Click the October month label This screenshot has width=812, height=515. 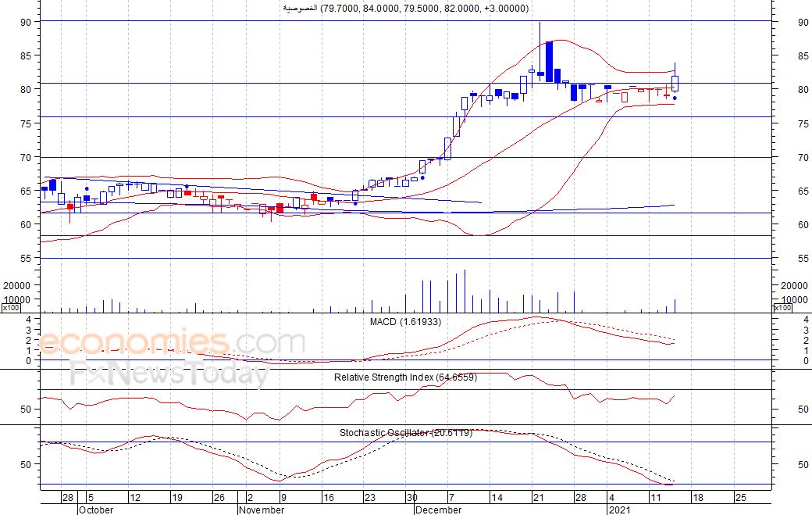(x=96, y=510)
